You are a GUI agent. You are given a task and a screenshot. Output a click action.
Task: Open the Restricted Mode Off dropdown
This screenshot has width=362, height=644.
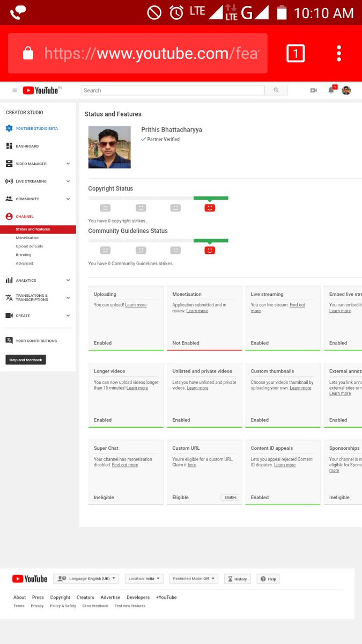(x=194, y=579)
